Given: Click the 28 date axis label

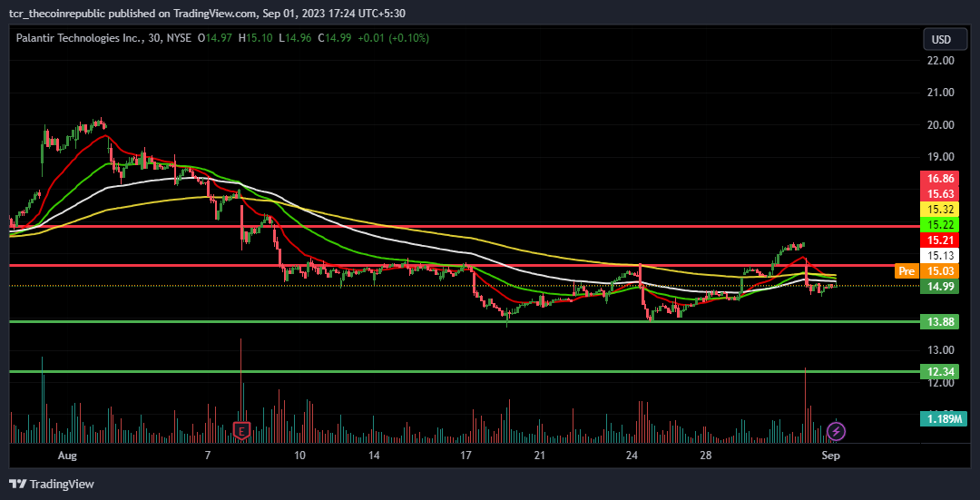Looking at the screenshot, I should click(706, 456).
